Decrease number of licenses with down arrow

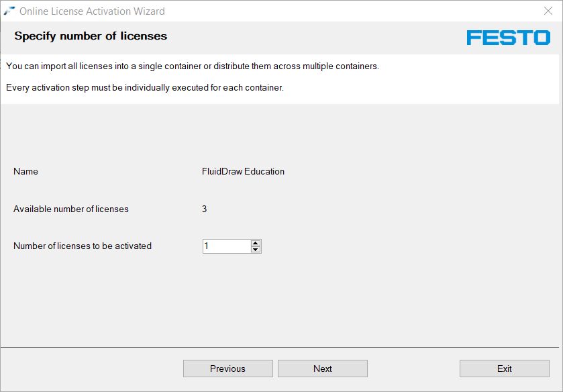coord(255,250)
